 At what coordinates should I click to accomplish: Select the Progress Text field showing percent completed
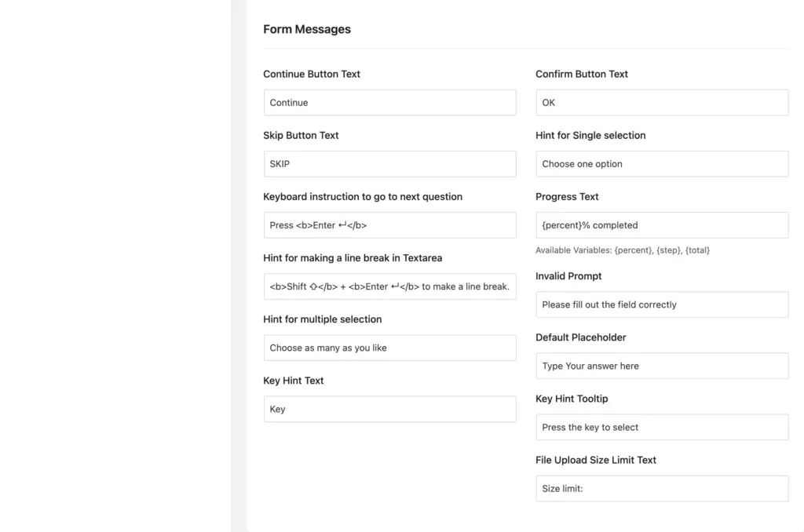pyautogui.click(x=661, y=225)
